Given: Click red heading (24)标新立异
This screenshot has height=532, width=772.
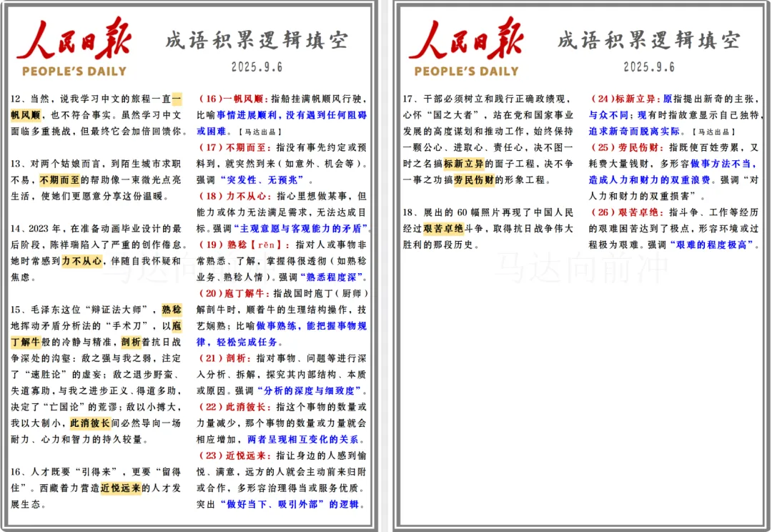Looking at the screenshot, I should tap(624, 99).
